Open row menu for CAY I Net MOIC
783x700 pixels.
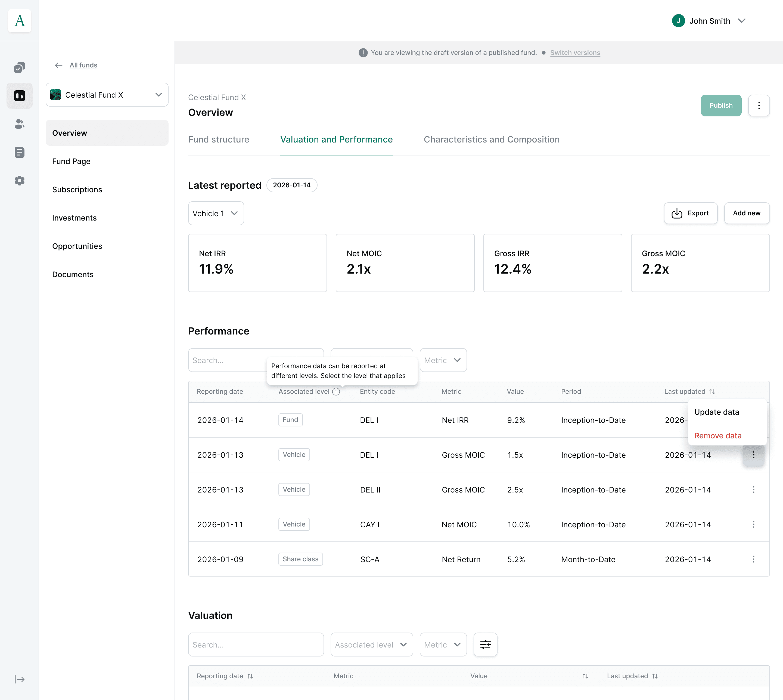click(753, 524)
